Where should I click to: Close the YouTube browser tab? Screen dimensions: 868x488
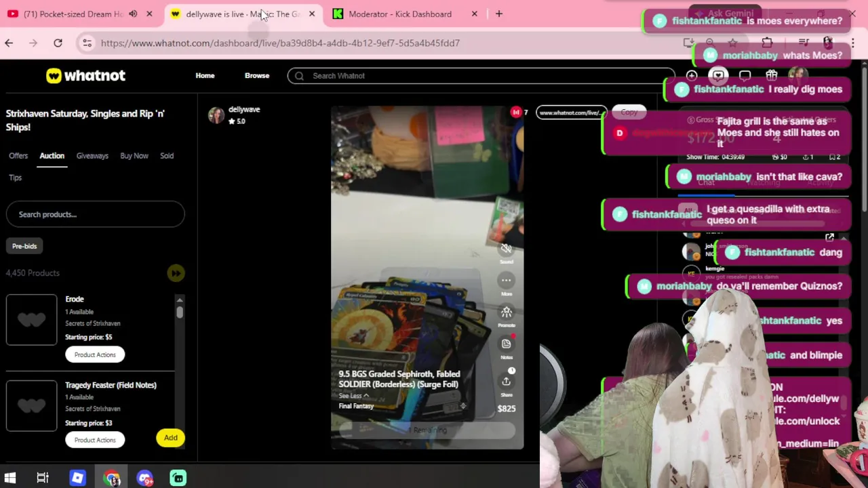coord(149,14)
